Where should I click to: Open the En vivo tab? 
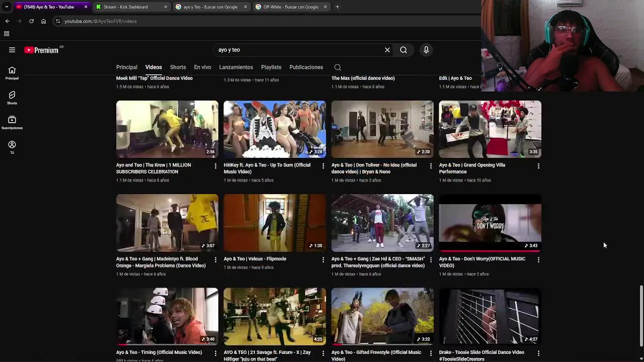202,67
